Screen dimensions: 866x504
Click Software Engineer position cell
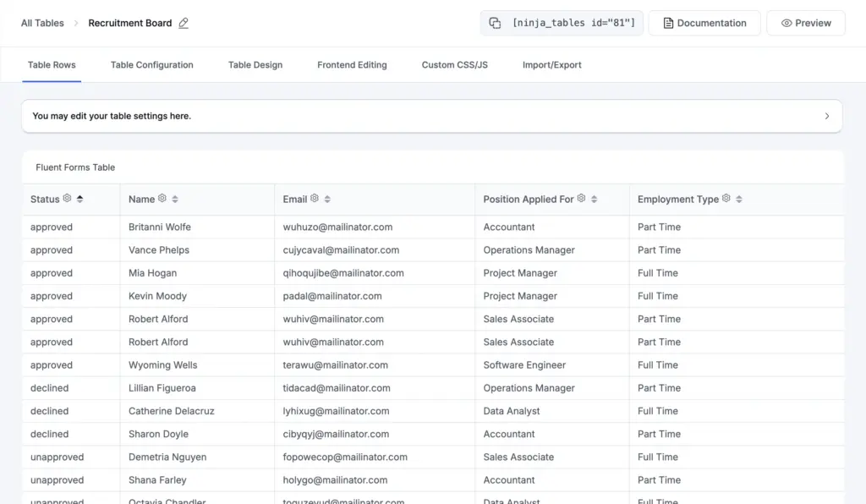point(524,364)
